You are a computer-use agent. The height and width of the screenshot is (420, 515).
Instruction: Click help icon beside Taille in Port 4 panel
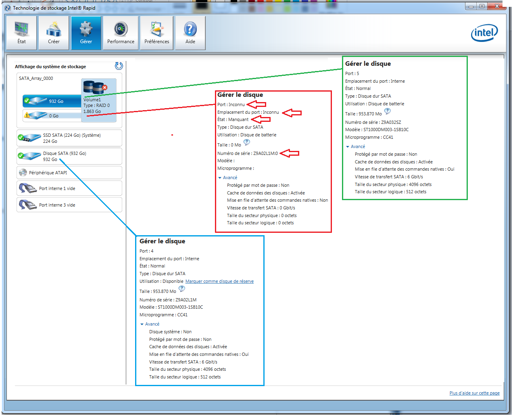click(x=182, y=289)
